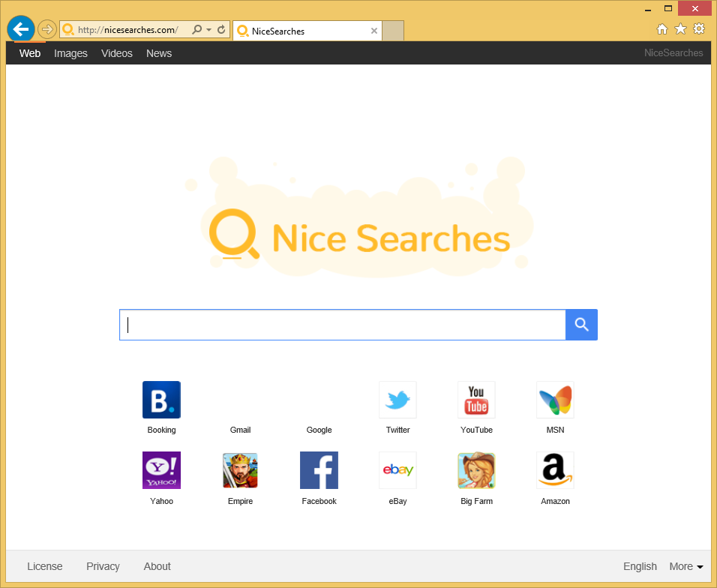Viewport: 717px width, 588px height.
Task: Switch to the Web search tab
Action: pos(30,53)
